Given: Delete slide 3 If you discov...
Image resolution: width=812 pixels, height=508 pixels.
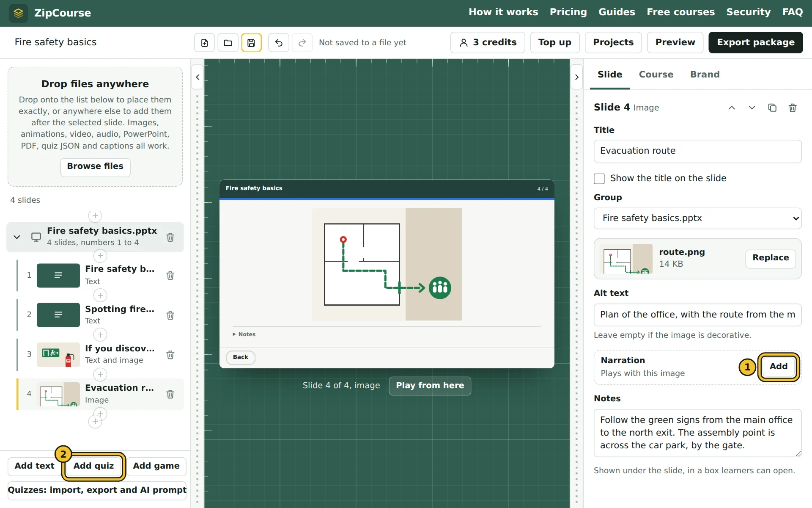Looking at the screenshot, I should click(170, 355).
